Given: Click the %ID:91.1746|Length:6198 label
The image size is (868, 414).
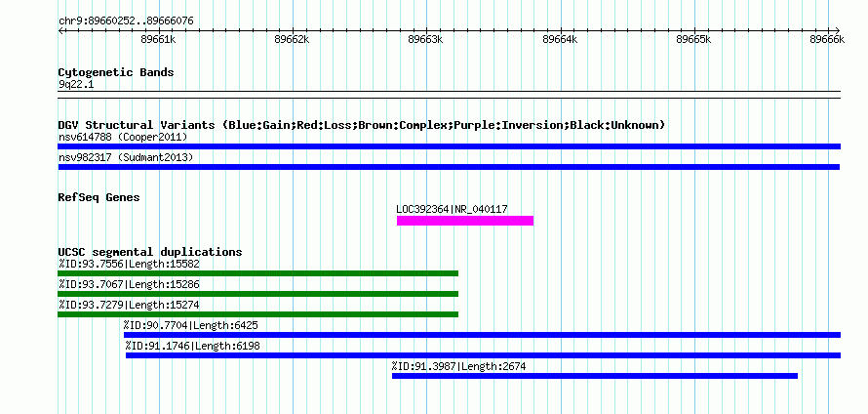Looking at the screenshot, I should click(x=193, y=347).
